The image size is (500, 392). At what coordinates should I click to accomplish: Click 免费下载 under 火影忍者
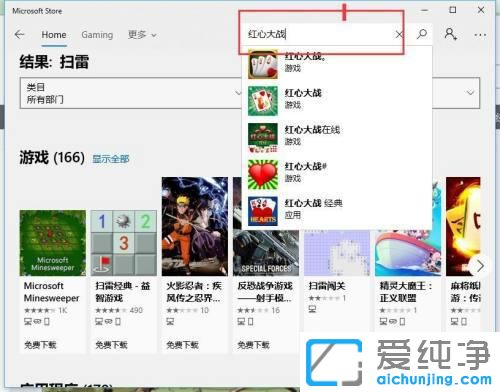182,345
